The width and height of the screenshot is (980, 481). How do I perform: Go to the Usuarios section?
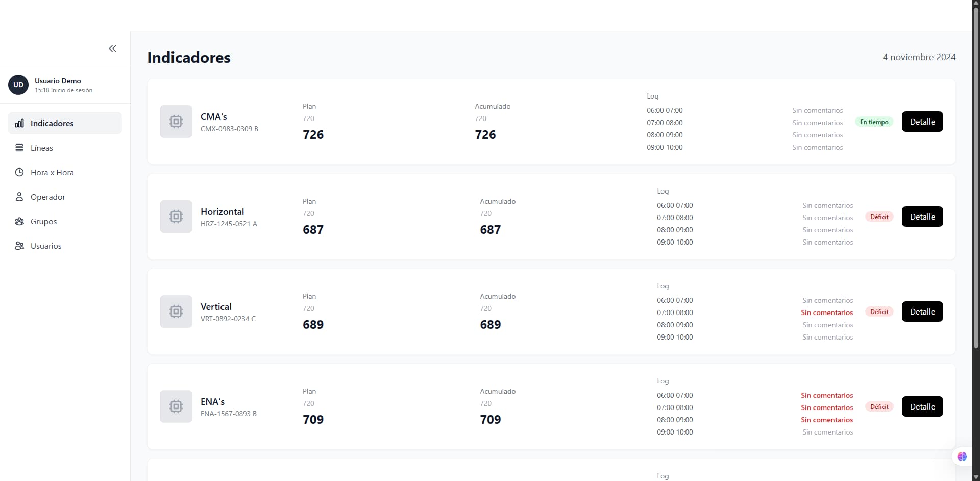tap(46, 246)
